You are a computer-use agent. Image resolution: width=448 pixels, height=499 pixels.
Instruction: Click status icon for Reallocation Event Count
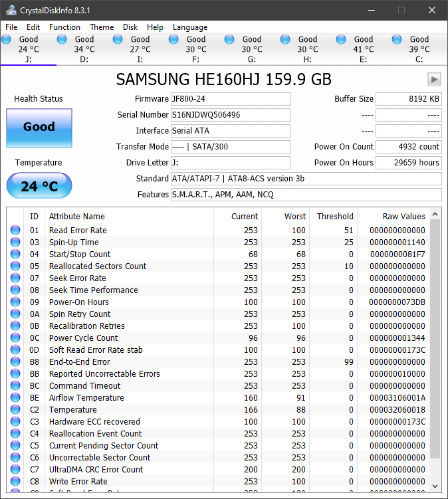[x=15, y=433]
